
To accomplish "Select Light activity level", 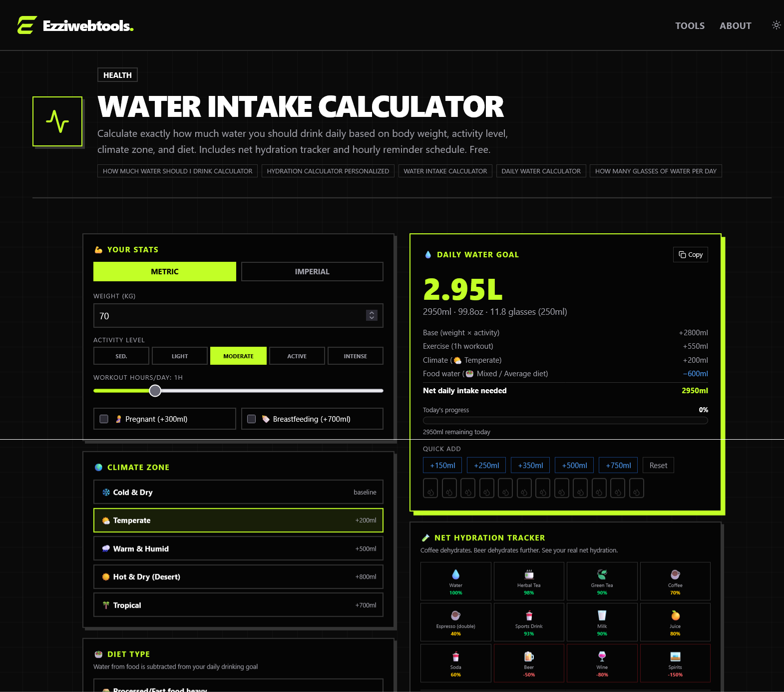I will click(180, 356).
